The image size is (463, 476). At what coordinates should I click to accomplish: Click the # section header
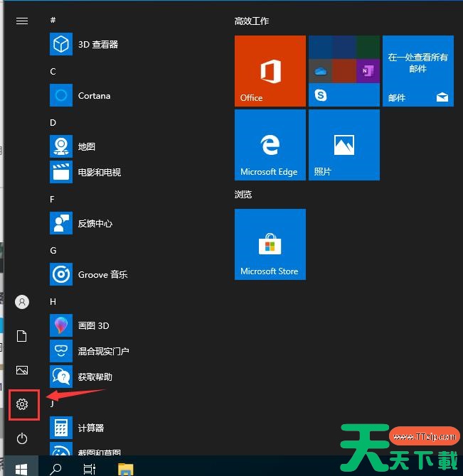[53, 20]
